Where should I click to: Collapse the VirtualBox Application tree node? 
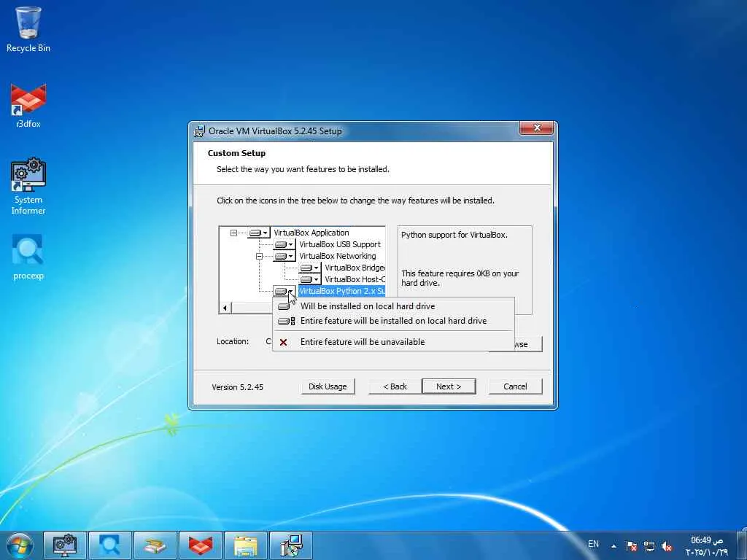pos(233,233)
